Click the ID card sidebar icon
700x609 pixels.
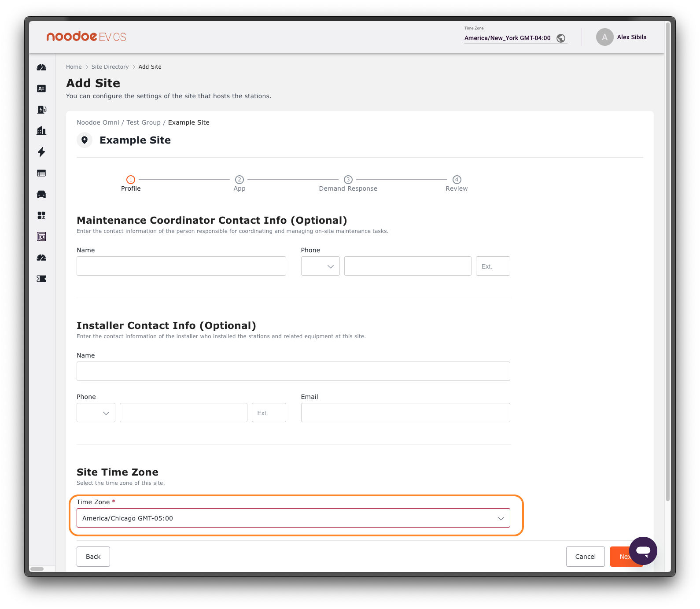[41, 89]
